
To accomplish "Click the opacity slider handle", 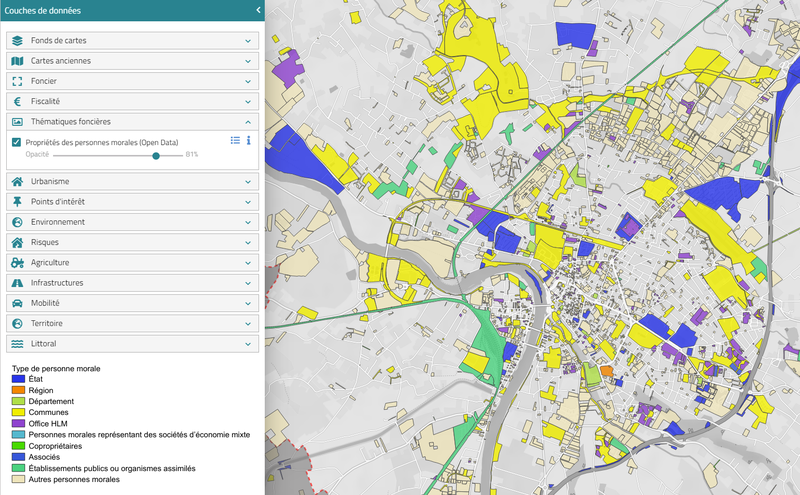I will [x=155, y=155].
